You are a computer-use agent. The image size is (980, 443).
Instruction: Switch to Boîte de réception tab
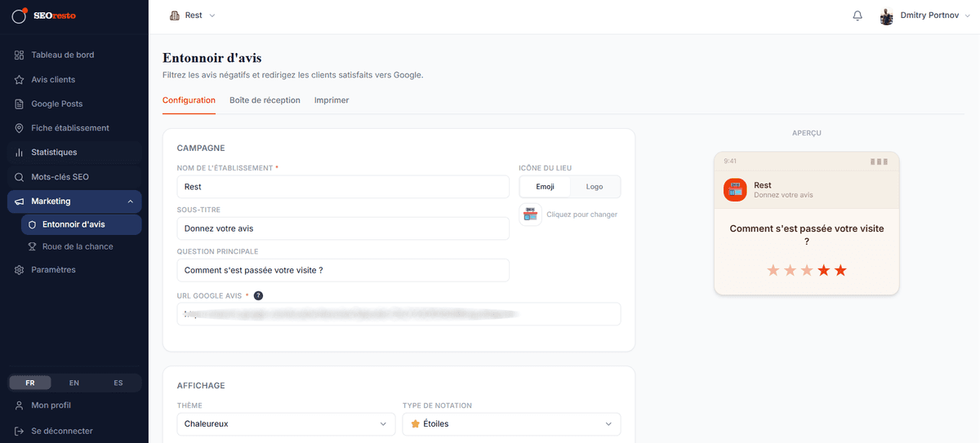point(265,100)
